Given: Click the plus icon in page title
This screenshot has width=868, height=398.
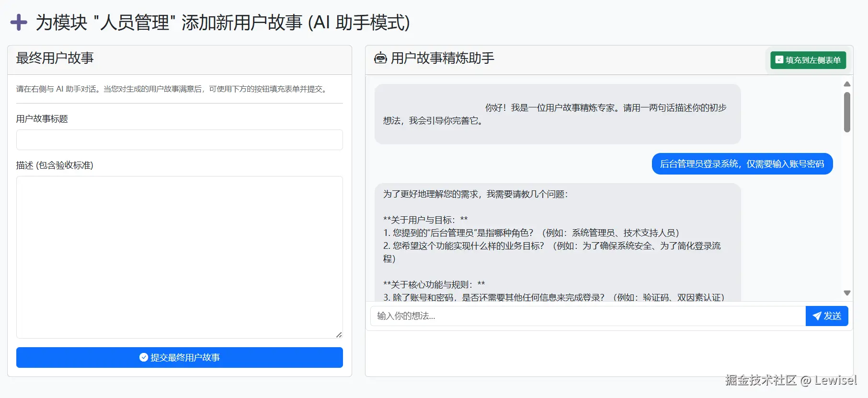Looking at the screenshot, I should pyautogui.click(x=19, y=23).
